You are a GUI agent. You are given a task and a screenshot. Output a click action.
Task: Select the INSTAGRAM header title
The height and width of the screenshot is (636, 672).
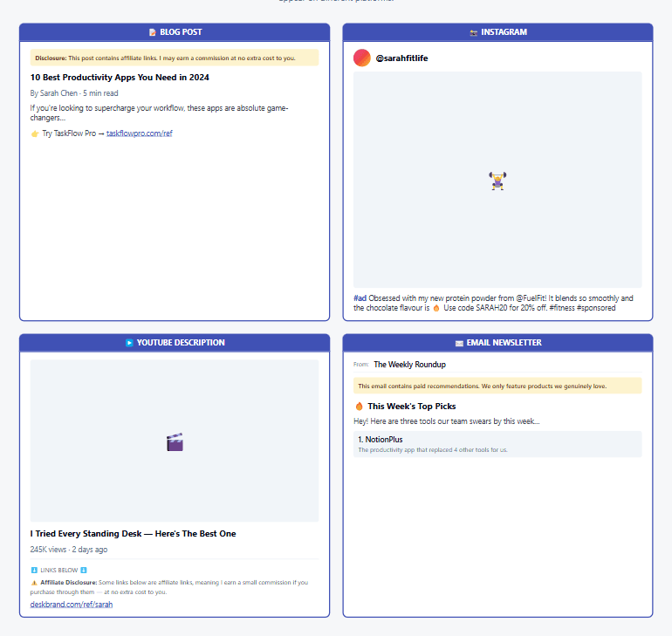pyautogui.click(x=504, y=32)
